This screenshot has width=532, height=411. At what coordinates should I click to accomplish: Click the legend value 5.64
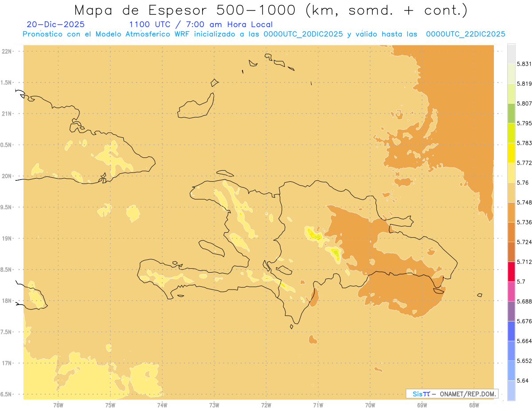522,380
